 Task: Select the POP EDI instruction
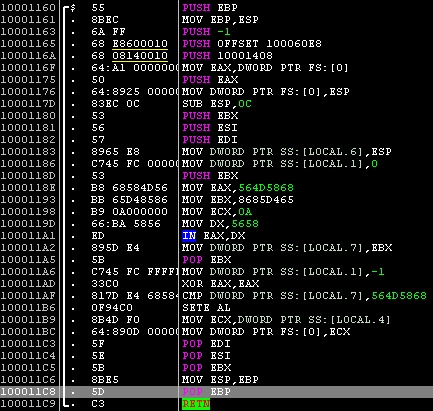[x=206, y=344]
